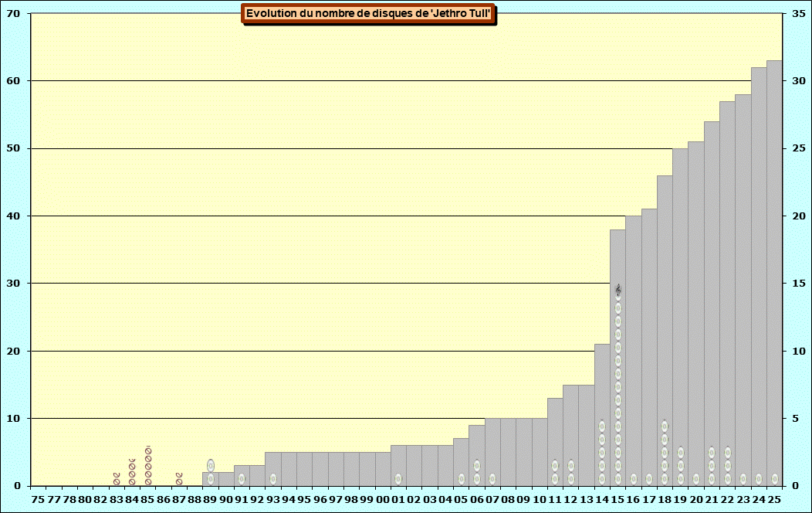Select the gray bar for year 21
The image size is (812, 513).
[712, 304]
